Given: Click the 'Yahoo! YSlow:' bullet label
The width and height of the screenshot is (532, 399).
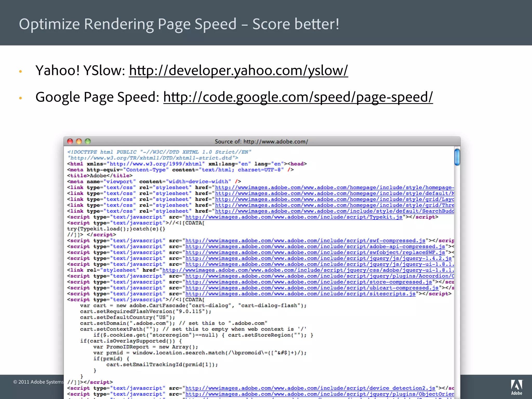Looking at the screenshot, I should (81, 70).
